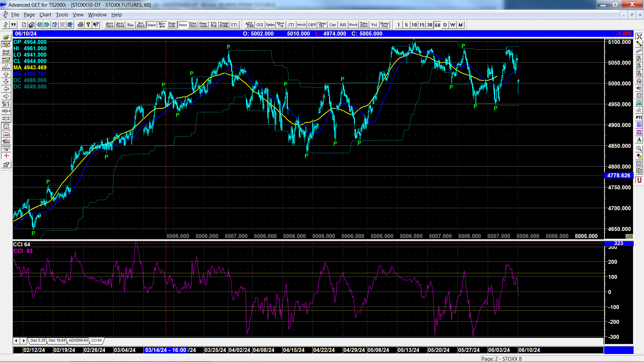Click the red U undo icon
Image resolution: width=644 pixels, height=362 pixels.
(x=639, y=180)
